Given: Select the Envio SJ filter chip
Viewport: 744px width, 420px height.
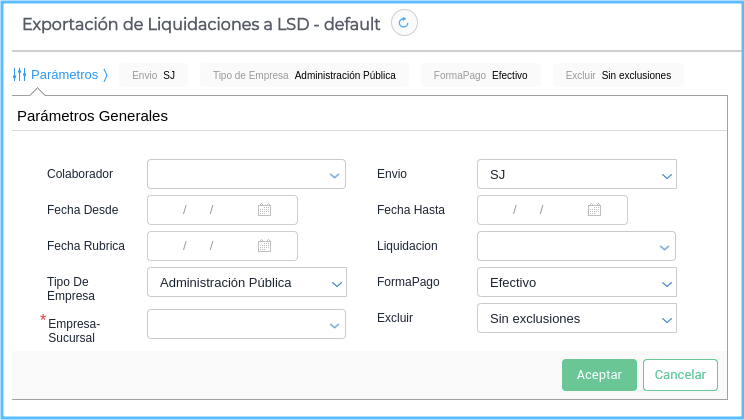Looking at the screenshot, I should click(x=153, y=75).
